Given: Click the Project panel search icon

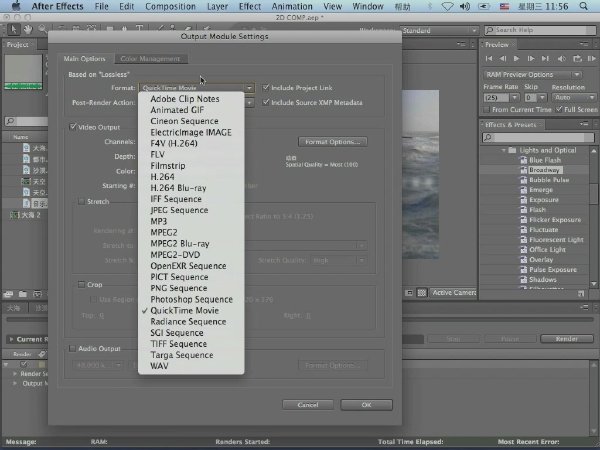Looking at the screenshot, I should [x=10, y=121].
